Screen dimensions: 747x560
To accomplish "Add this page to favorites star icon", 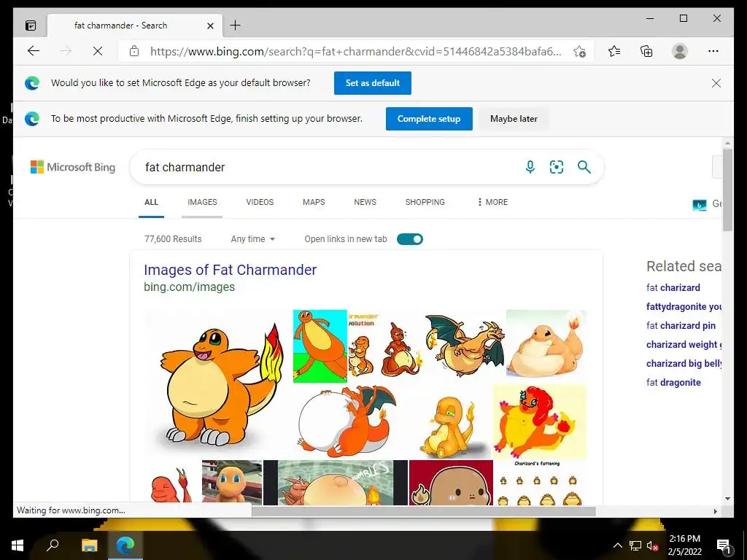I will click(579, 51).
